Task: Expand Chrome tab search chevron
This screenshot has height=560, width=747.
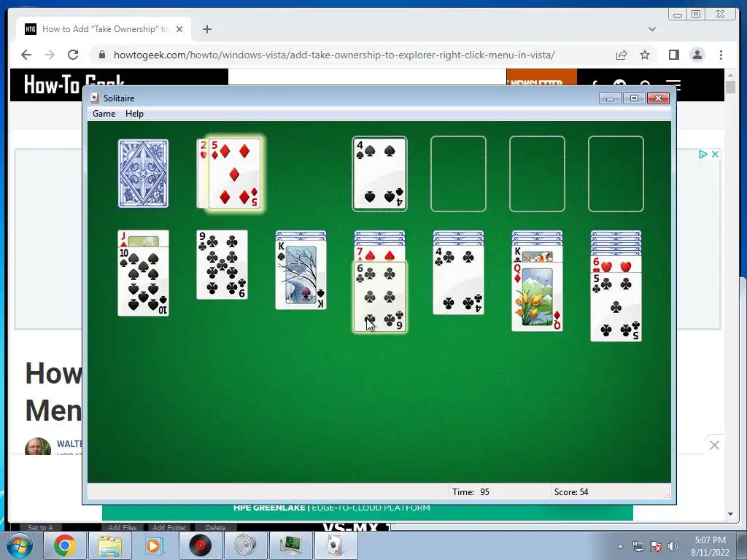Action: point(652,29)
